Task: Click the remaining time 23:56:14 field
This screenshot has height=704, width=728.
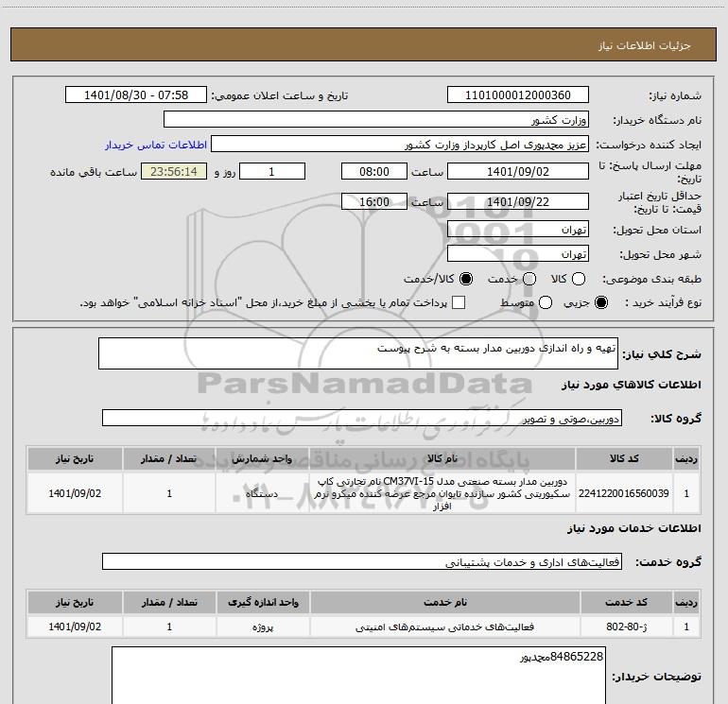Action: [x=174, y=171]
